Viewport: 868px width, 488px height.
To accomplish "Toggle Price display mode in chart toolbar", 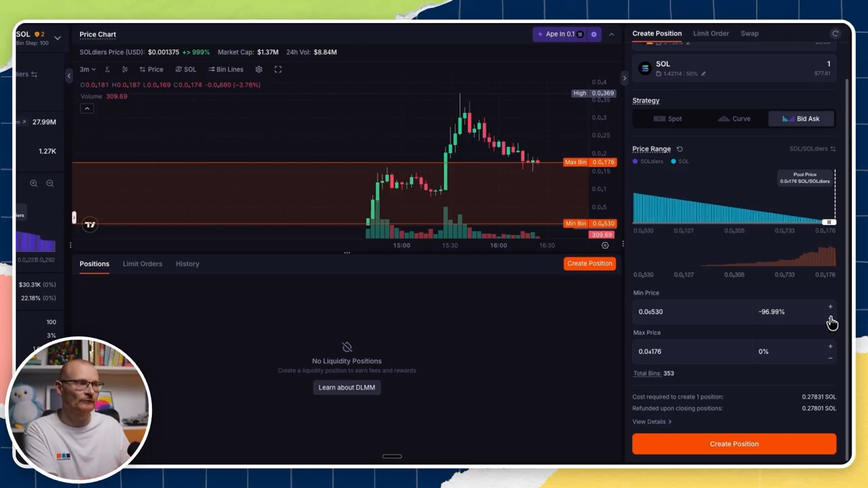I will tap(151, 69).
